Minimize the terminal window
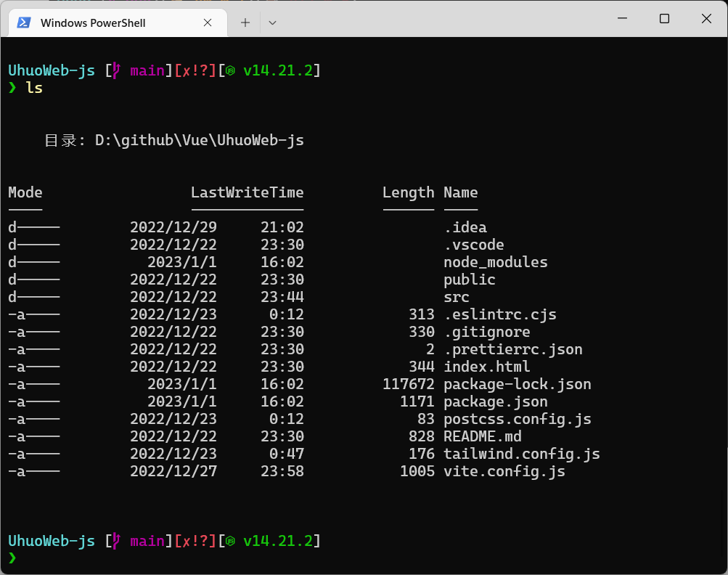Image resolution: width=728 pixels, height=575 pixels. pyautogui.click(x=621, y=19)
